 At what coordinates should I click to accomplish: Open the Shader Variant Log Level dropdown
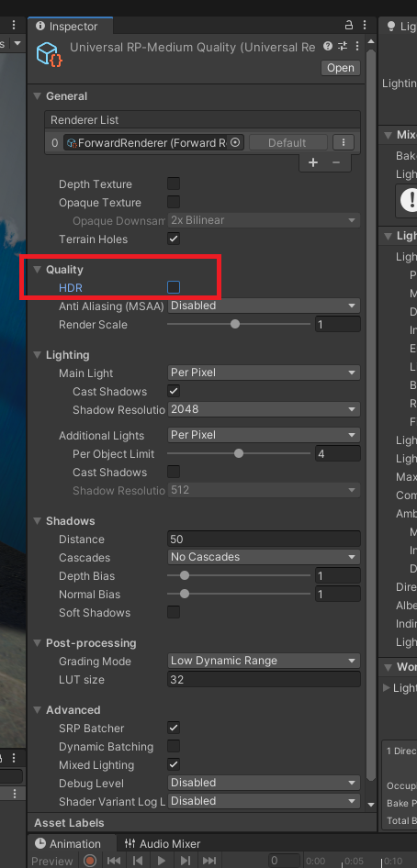coord(264,801)
